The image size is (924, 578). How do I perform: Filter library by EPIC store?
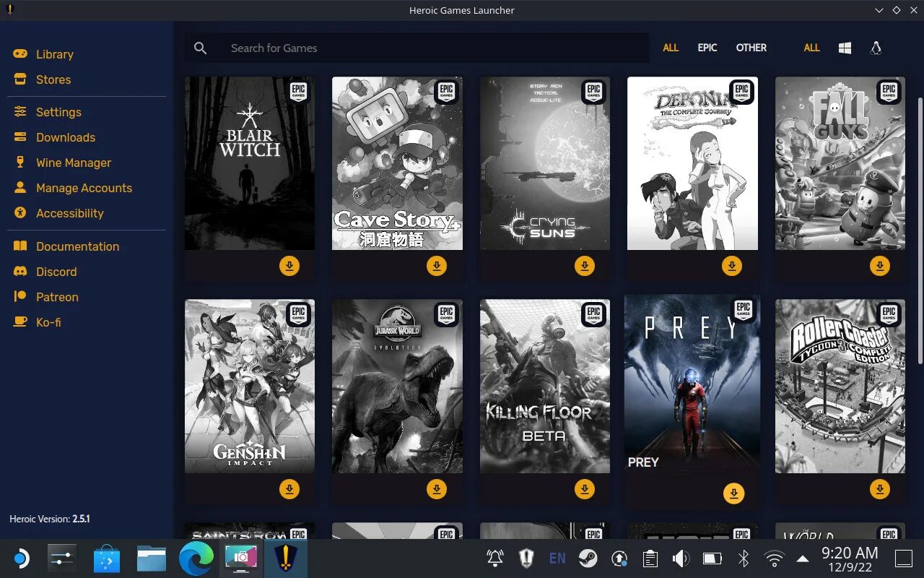tap(707, 48)
